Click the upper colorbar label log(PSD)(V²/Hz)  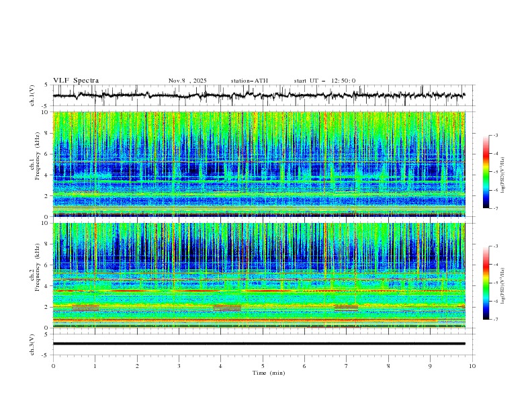tap(503, 175)
